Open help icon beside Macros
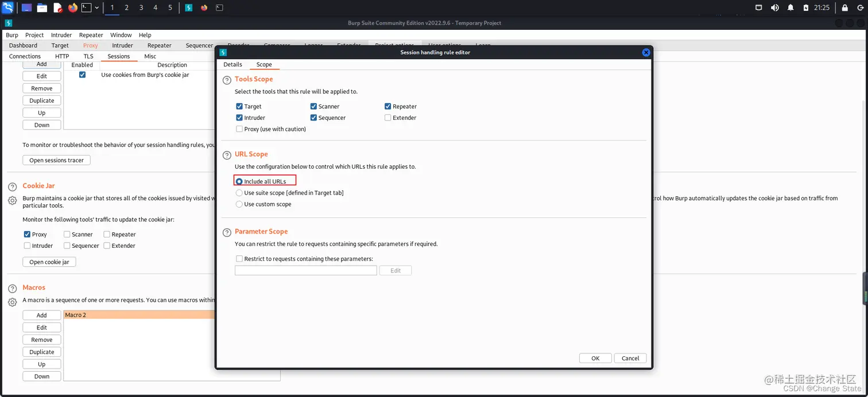Viewport: 868px width, 397px height. click(12, 289)
